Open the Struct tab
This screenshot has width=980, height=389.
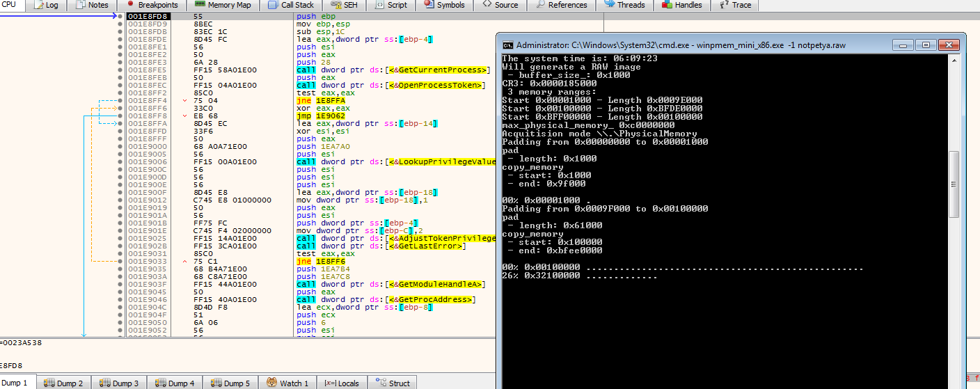tap(393, 383)
